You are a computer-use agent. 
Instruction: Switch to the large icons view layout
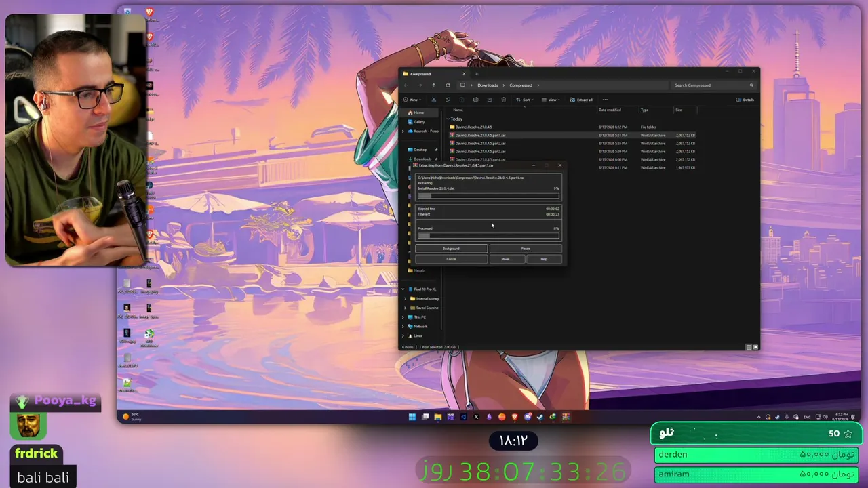[755, 347]
